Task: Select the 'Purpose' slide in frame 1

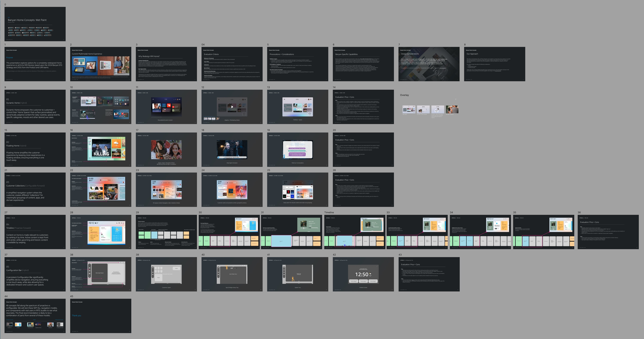Action: coord(35,64)
